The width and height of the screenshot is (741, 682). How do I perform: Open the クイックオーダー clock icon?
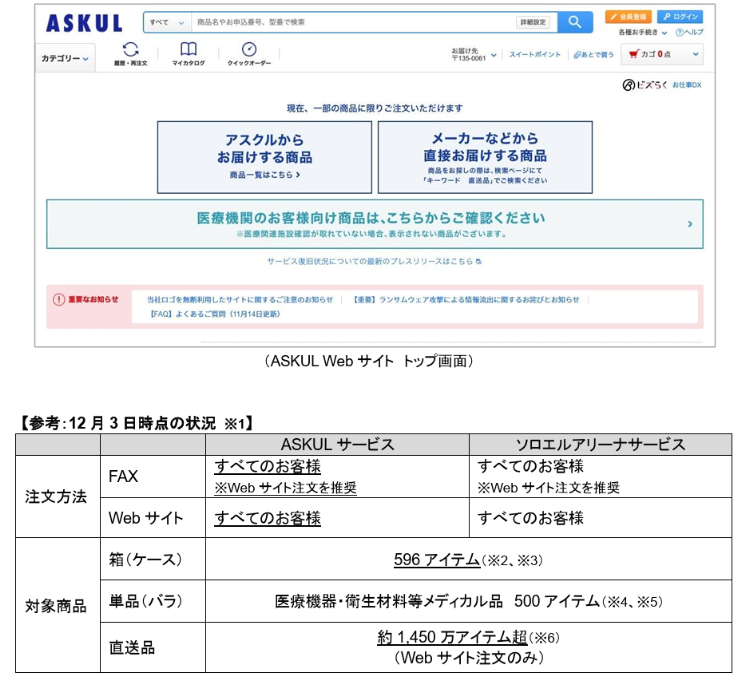tap(249, 53)
